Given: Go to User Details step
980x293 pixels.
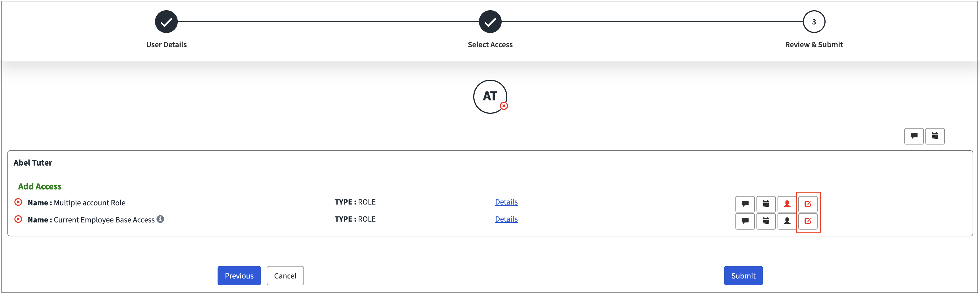Looking at the screenshot, I should (x=166, y=22).
